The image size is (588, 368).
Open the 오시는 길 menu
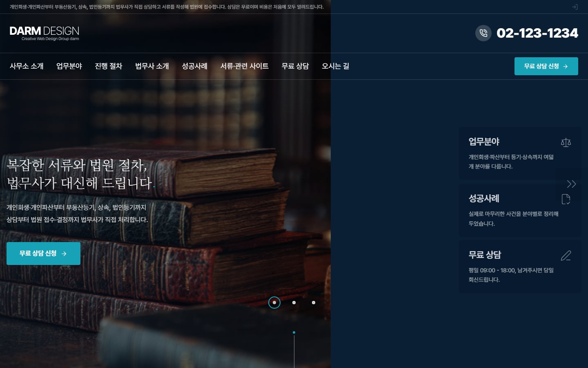click(x=336, y=66)
